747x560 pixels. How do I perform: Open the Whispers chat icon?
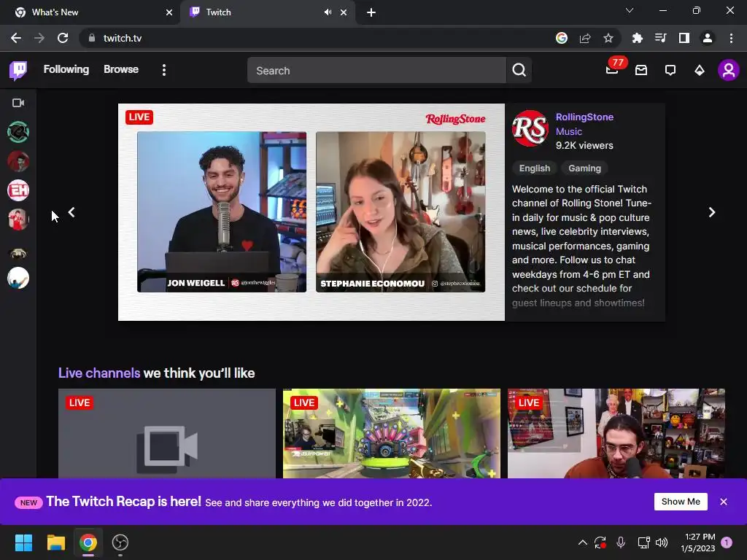(x=670, y=71)
